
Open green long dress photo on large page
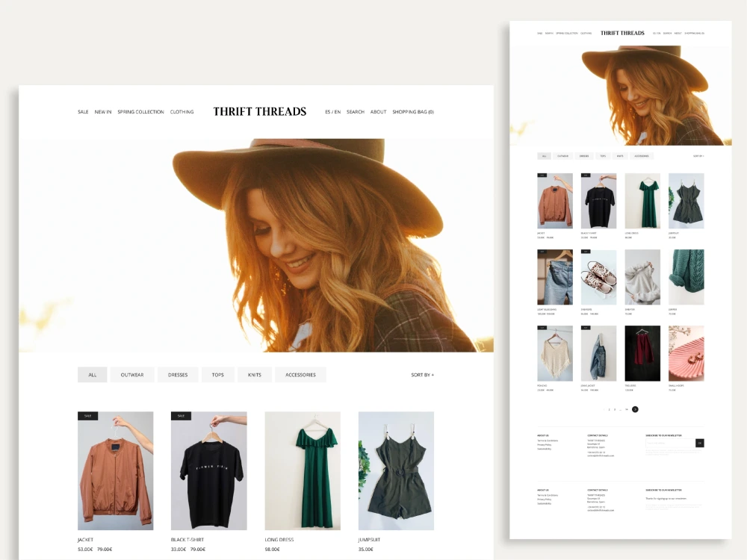click(303, 471)
